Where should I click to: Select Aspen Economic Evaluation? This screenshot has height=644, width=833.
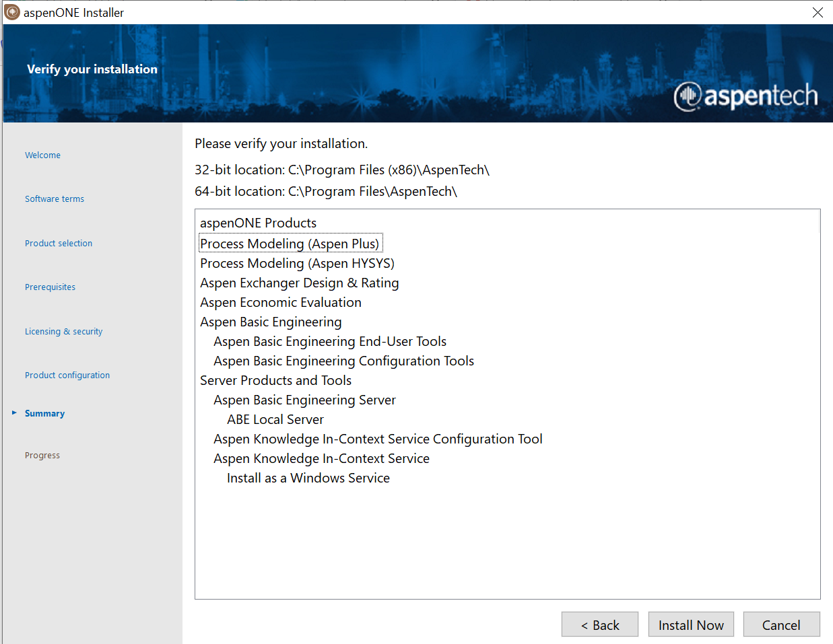(x=280, y=302)
